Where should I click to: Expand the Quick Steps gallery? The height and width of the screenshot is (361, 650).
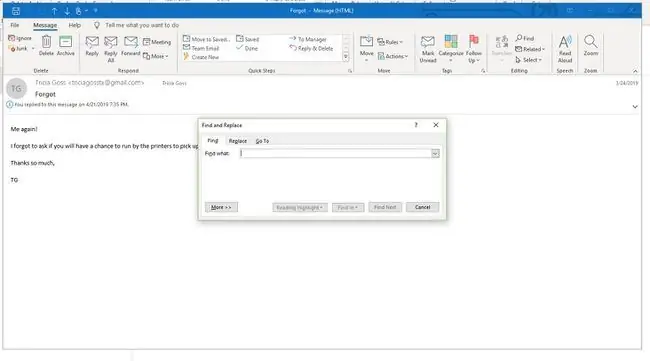[346, 57]
